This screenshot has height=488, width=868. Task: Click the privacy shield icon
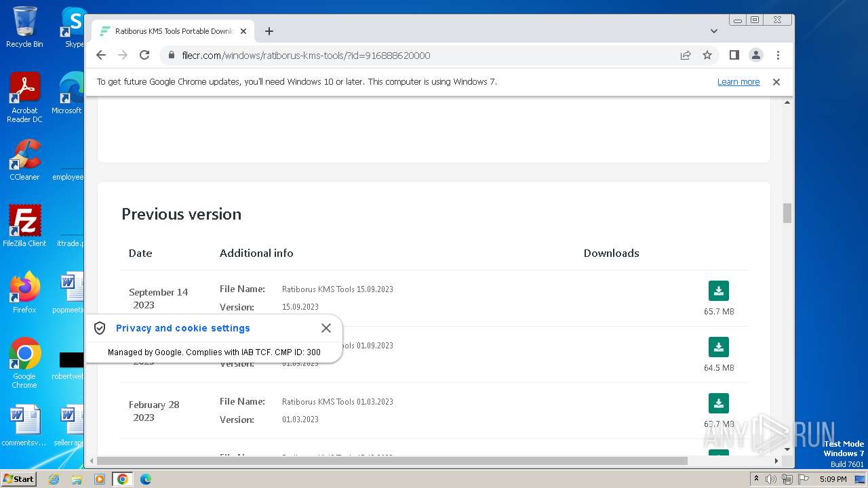tap(100, 328)
